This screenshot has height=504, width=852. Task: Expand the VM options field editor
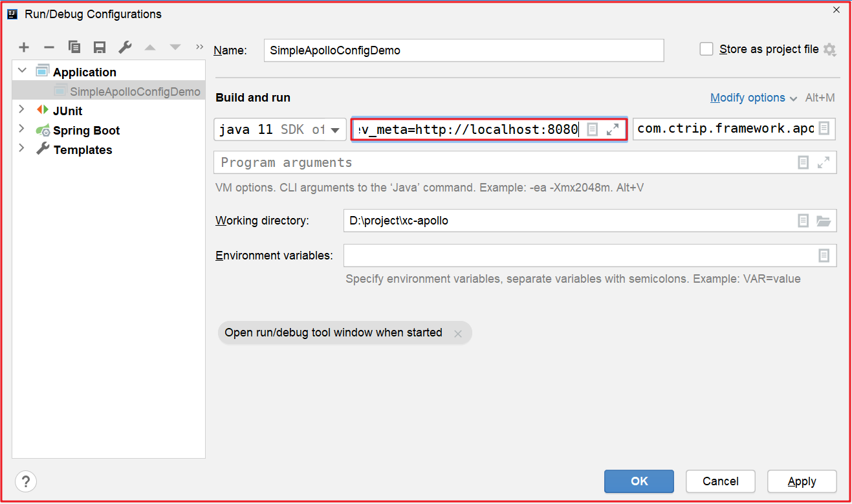coord(613,129)
